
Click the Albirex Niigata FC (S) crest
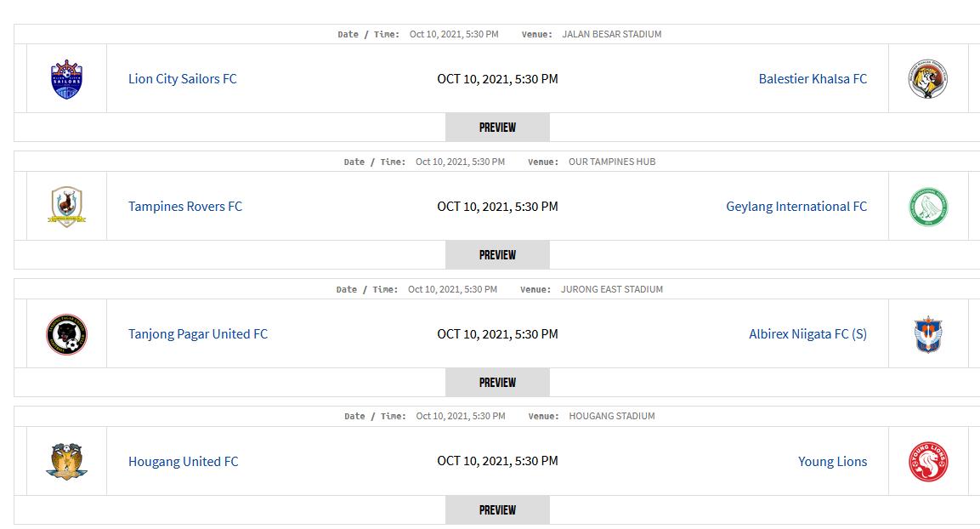[928, 334]
